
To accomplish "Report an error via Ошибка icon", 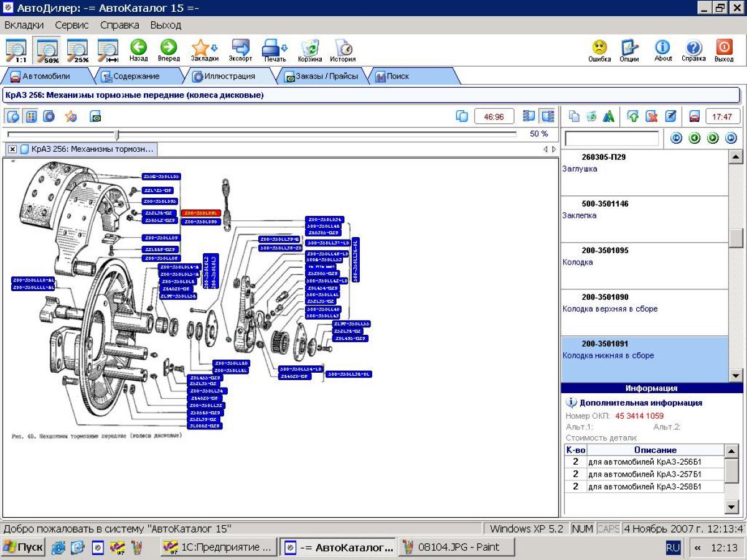I will pyautogui.click(x=599, y=50).
